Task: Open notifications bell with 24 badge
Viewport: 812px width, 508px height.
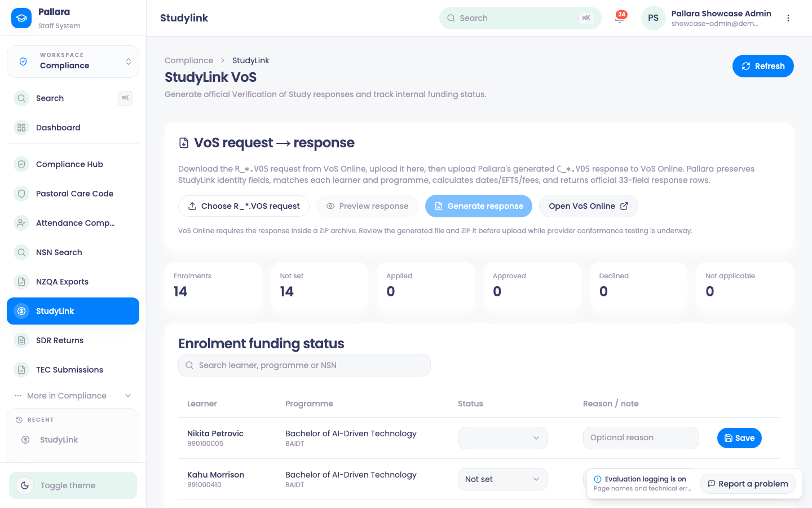Action: click(x=620, y=18)
